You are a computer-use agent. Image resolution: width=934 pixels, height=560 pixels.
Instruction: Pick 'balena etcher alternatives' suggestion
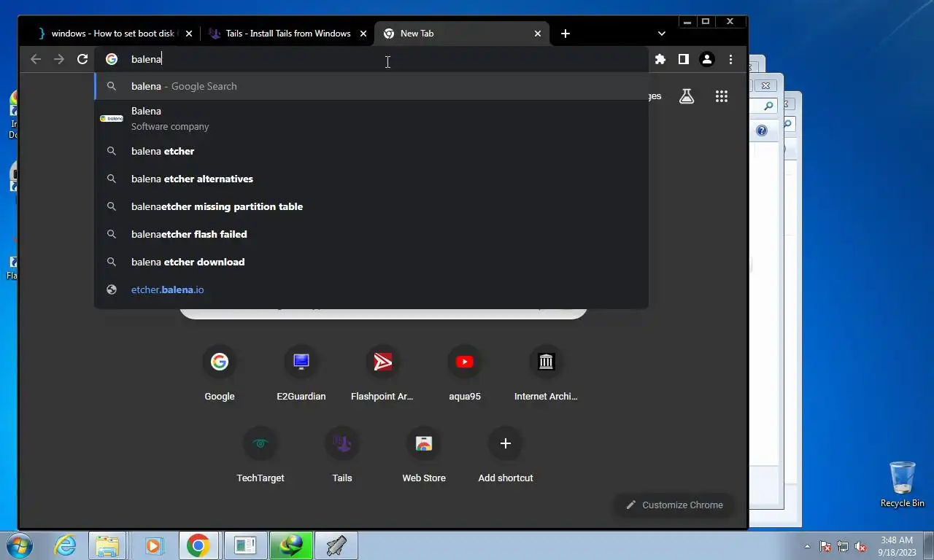pos(371,179)
